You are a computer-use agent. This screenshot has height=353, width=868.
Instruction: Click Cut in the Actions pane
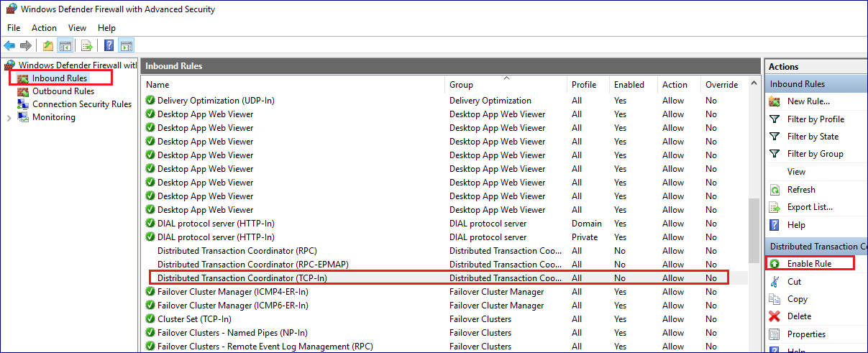click(794, 282)
